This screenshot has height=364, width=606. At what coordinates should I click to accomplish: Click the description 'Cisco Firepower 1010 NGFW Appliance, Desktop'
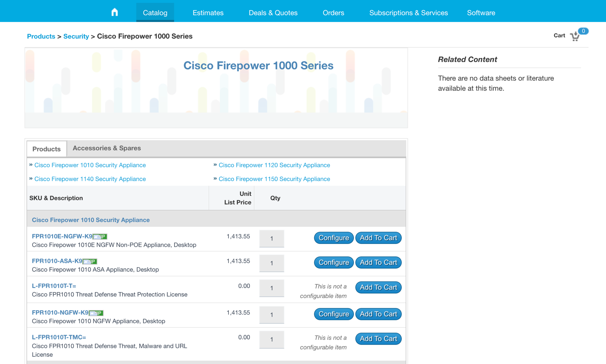(x=98, y=321)
